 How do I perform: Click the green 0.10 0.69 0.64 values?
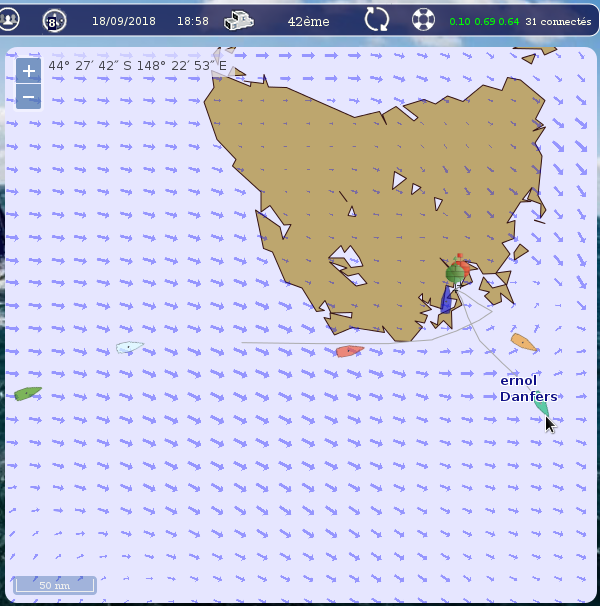pyautogui.click(x=484, y=21)
